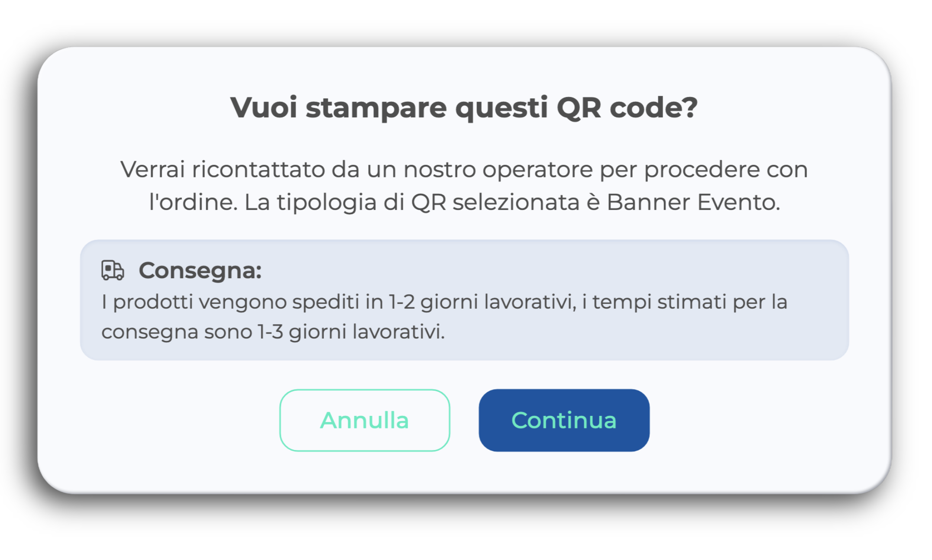Click the white dialog area below the buttons

(464, 472)
